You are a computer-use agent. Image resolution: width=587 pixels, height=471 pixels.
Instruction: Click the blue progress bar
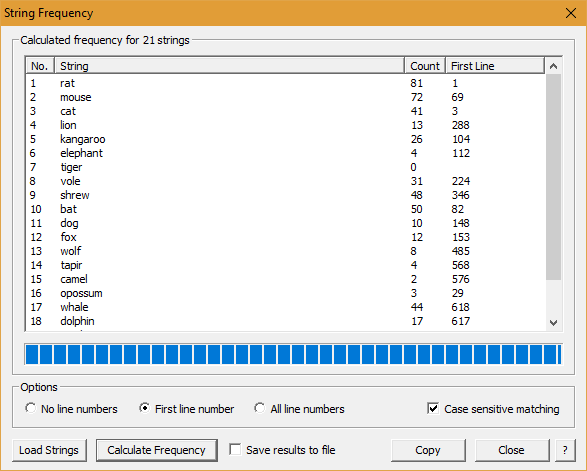tap(293, 354)
